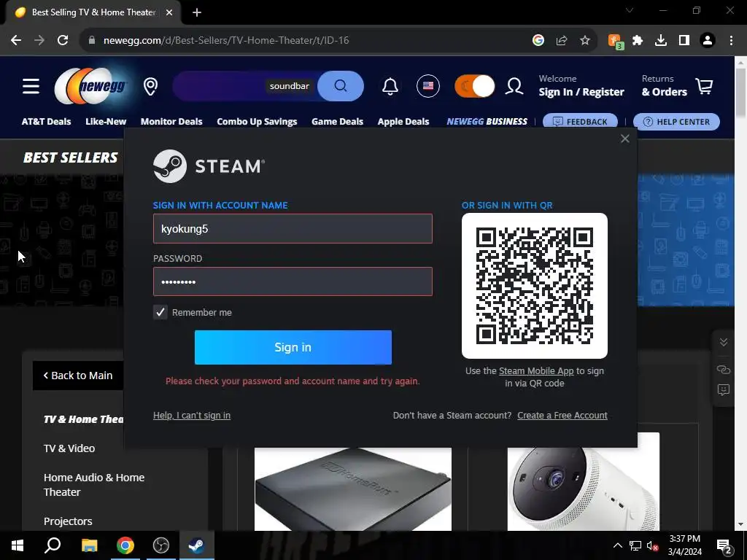Screen dimensions: 747x560
Task: Open Chrome three-dot menu
Action: (x=731, y=41)
